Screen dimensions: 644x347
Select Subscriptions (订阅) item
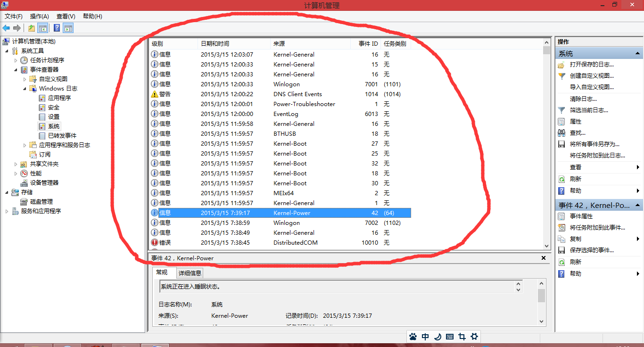[45, 154]
